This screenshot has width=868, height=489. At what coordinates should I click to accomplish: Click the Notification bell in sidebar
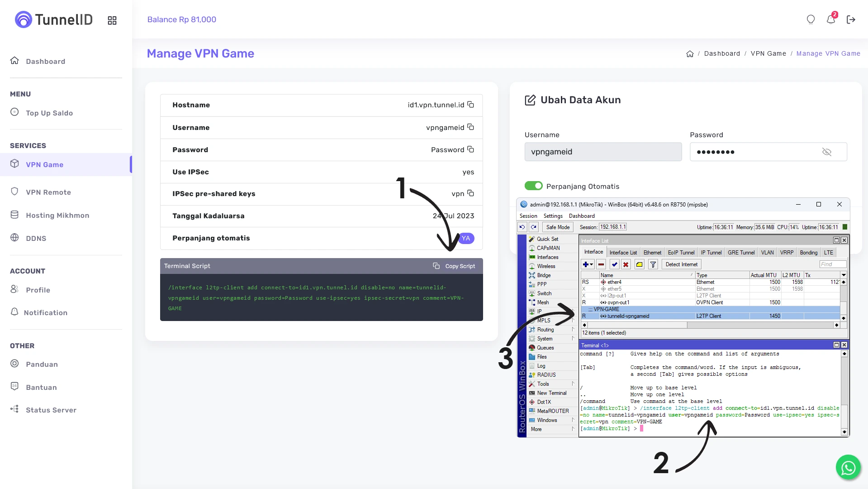click(x=14, y=312)
